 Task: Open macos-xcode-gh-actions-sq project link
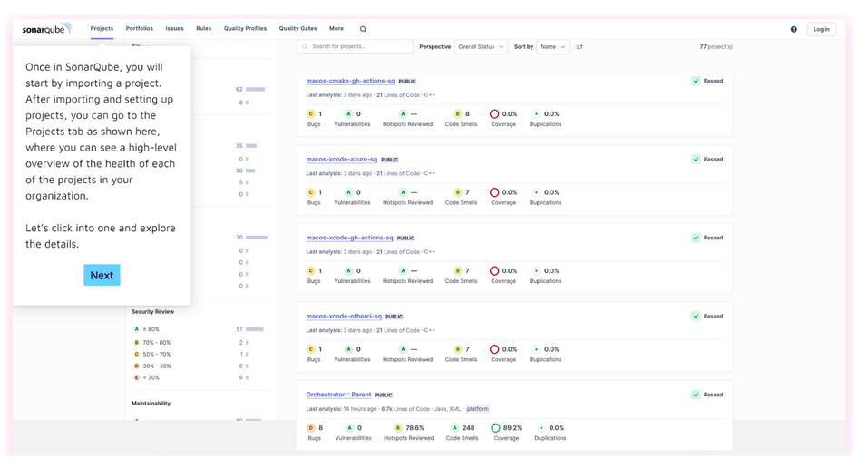(x=349, y=238)
